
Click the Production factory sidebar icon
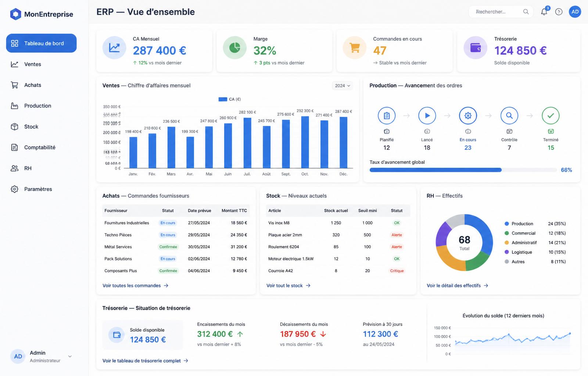point(15,106)
